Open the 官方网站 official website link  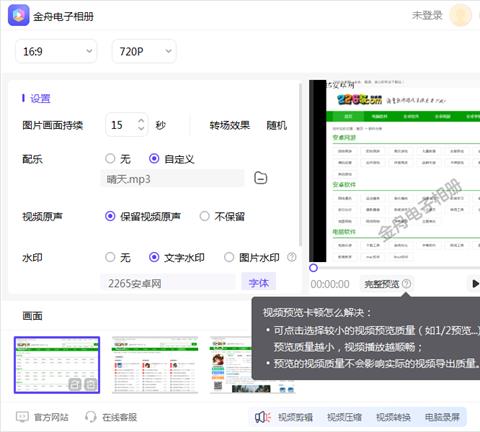pos(51,417)
